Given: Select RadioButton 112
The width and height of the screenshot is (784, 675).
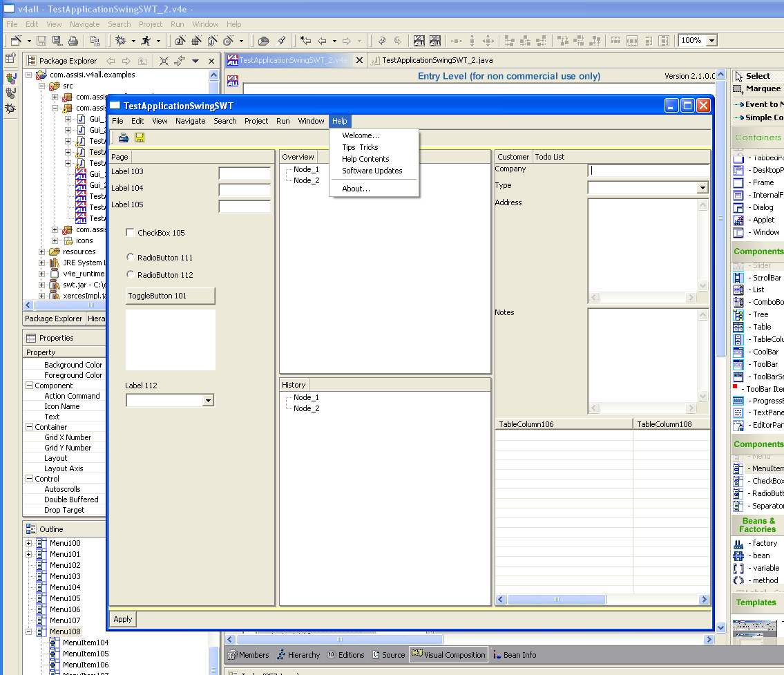Looking at the screenshot, I should pos(131,275).
